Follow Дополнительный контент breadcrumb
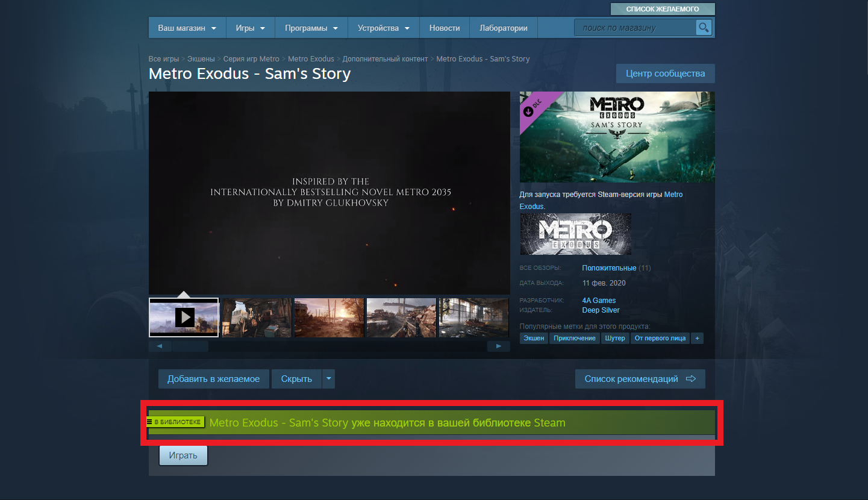 click(385, 59)
